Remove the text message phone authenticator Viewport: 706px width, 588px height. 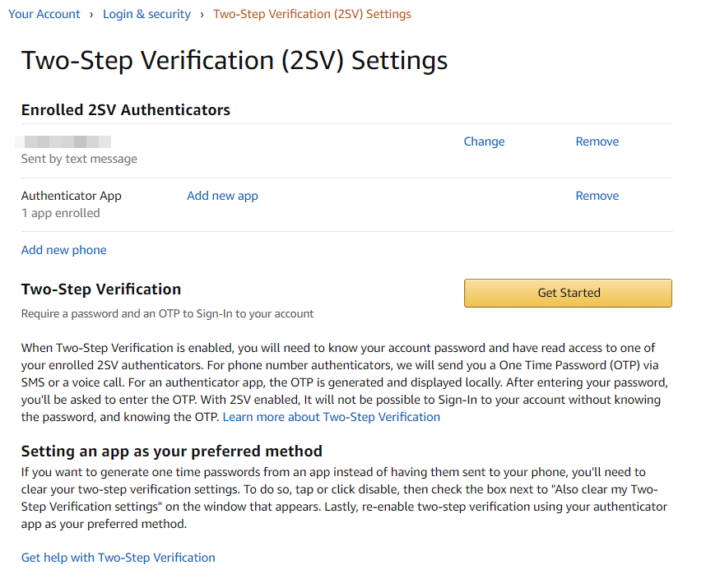[x=597, y=141]
